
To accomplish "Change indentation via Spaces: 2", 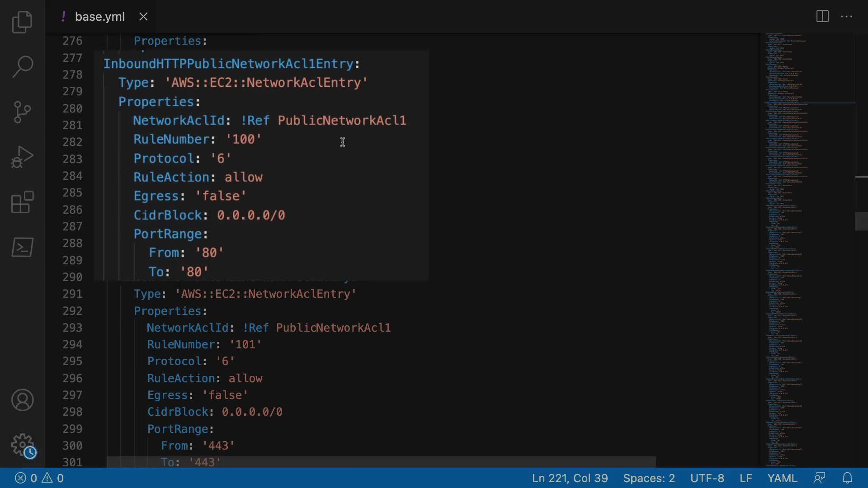I will (x=649, y=478).
